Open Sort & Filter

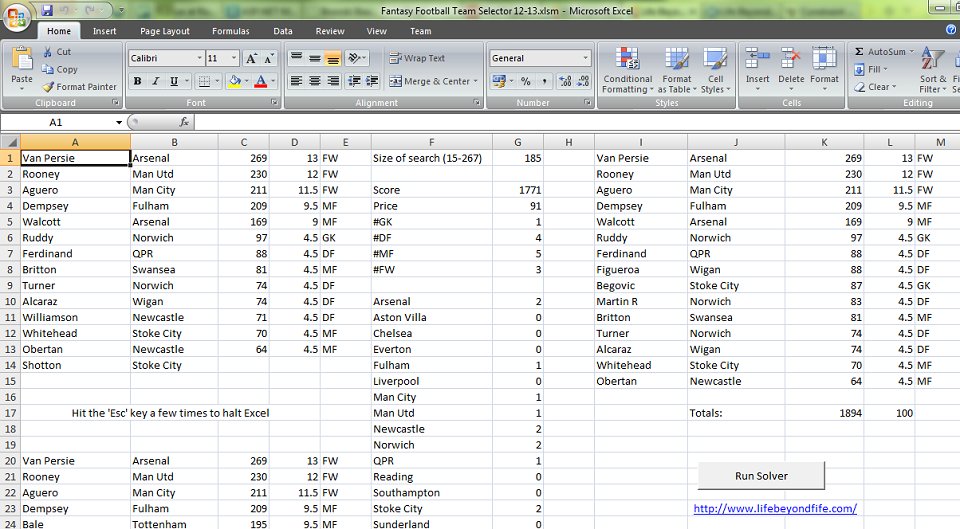(x=932, y=70)
